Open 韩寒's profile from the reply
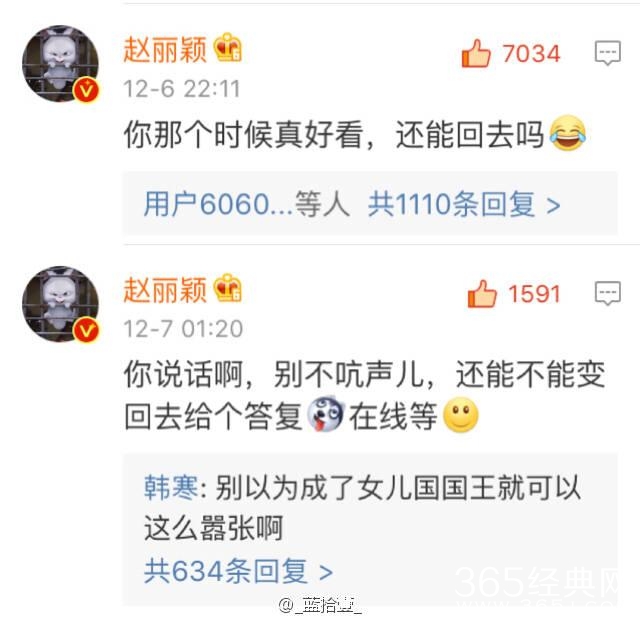The height and width of the screenshot is (621, 640). [x=171, y=487]
